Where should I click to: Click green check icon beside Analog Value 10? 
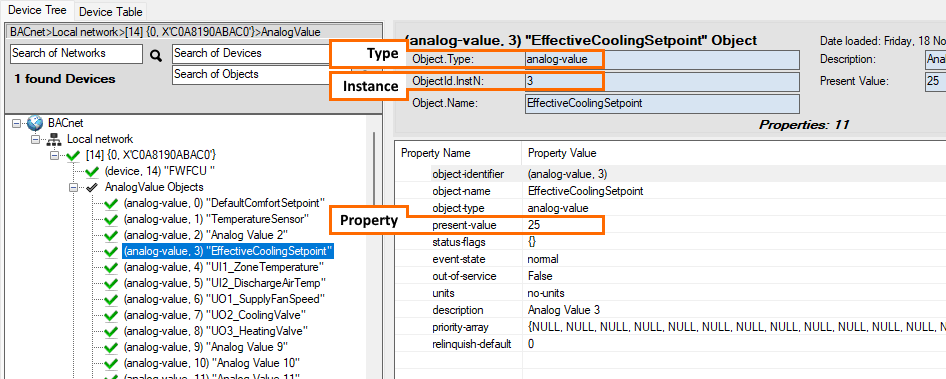click(111, 363)
